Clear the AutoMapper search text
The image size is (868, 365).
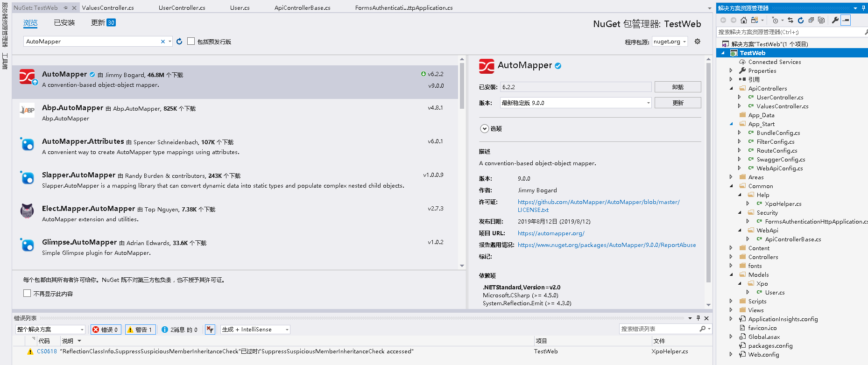click(x=162, y=42)
